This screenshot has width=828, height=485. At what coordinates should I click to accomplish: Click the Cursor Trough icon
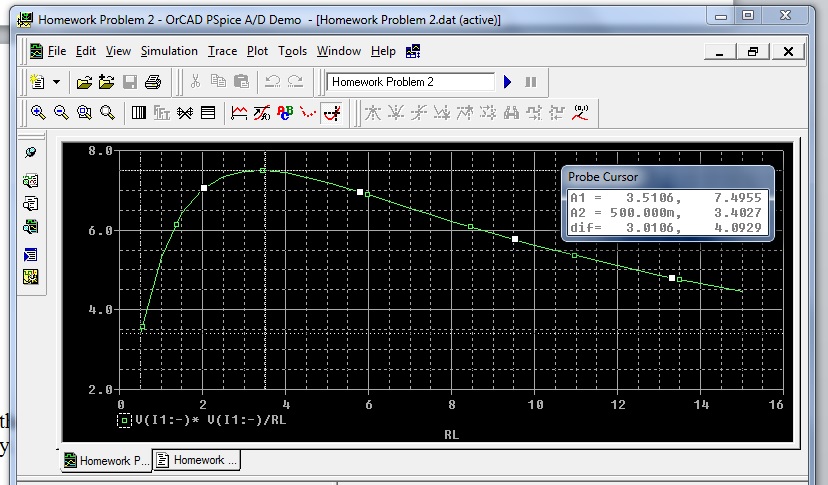pos(396,113)
